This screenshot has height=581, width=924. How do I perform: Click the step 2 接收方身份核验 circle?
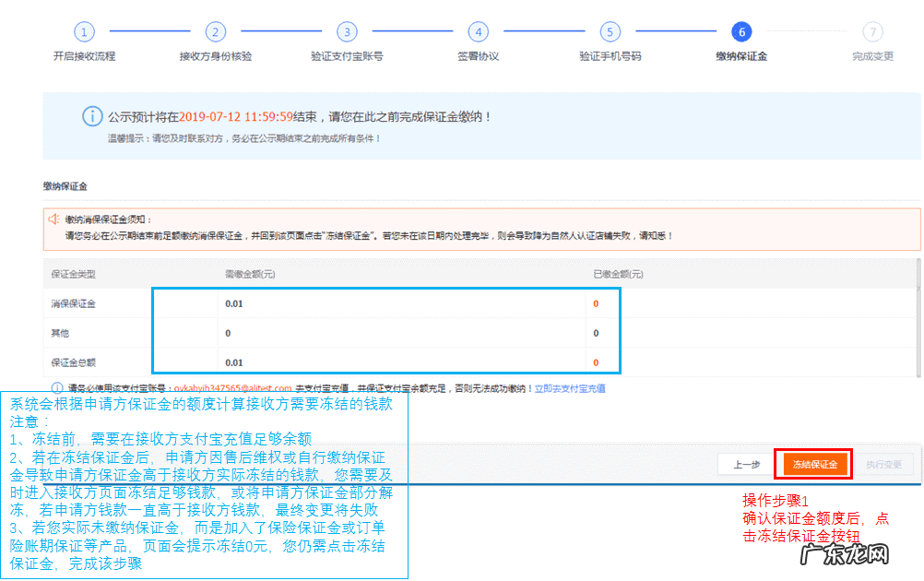coord(216,32)
